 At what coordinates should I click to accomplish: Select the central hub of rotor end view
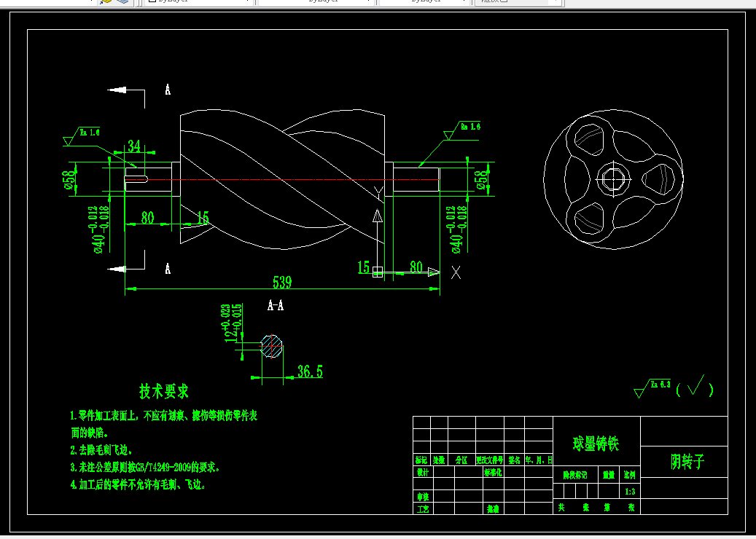point(613,179)
